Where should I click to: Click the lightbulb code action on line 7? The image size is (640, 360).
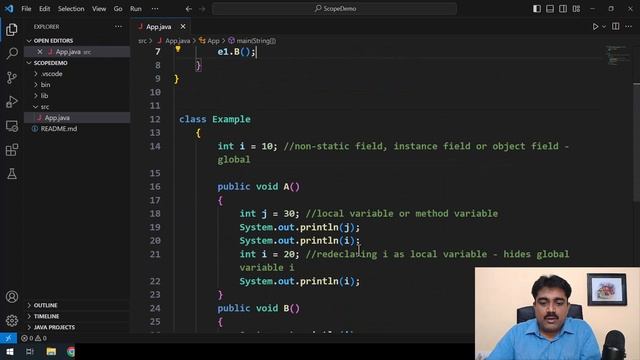click(x=178, y=49)
